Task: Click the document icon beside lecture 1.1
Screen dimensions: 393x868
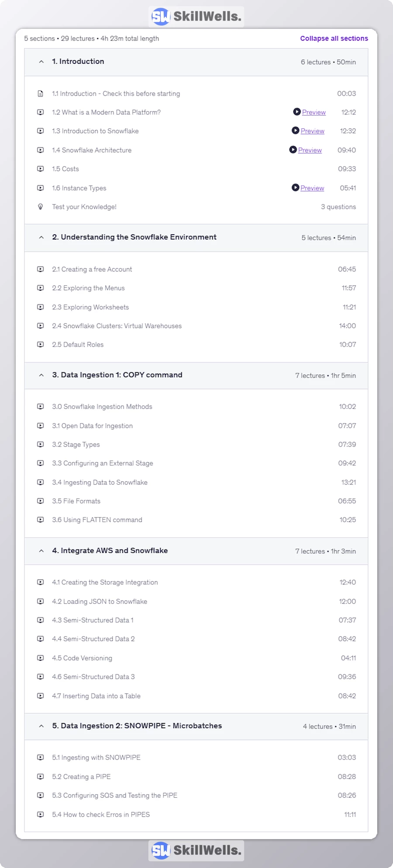Action: 40,93
